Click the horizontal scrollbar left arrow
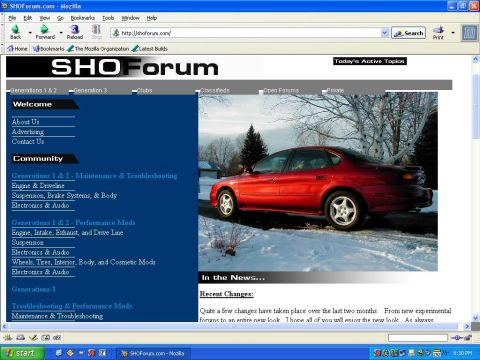This screenshot has width=480, height=360. [x=4, y=326]
